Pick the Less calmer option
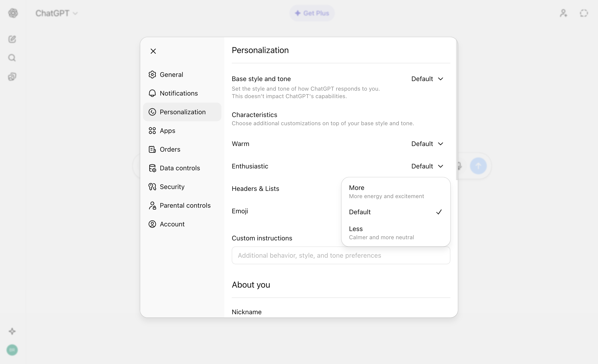The image size is (598, 364). click(396, 233)
